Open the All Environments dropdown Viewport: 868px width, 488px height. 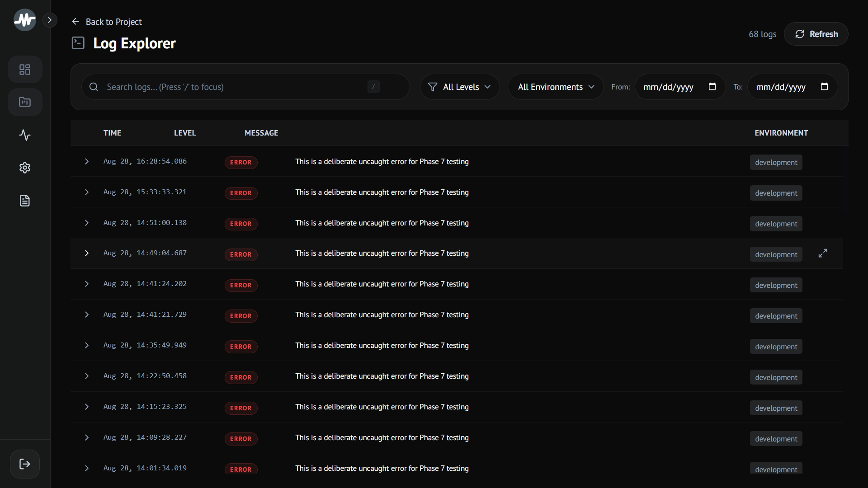point(556,87)
